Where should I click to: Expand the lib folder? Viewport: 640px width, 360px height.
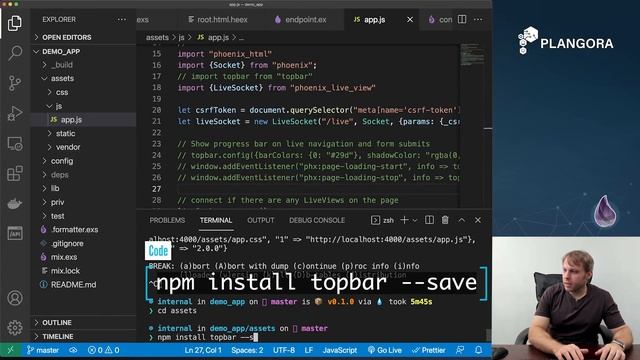click(84, 188)
